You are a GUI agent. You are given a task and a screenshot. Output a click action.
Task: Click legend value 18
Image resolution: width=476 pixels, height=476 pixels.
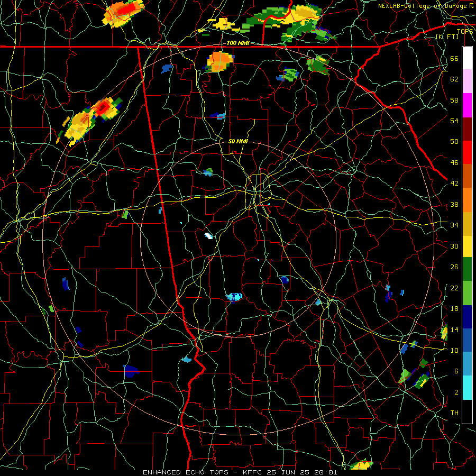click(x=454, y=309)
